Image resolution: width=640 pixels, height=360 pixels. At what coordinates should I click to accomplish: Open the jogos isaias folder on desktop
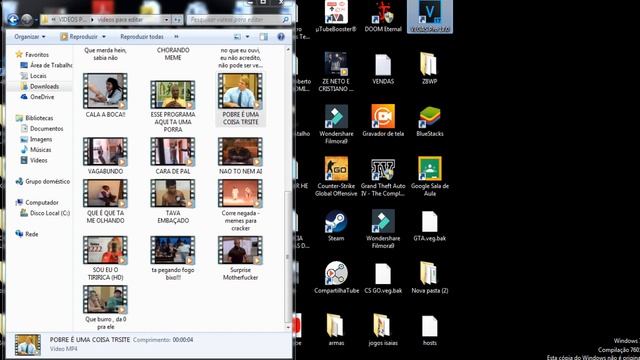click(383, 330)
